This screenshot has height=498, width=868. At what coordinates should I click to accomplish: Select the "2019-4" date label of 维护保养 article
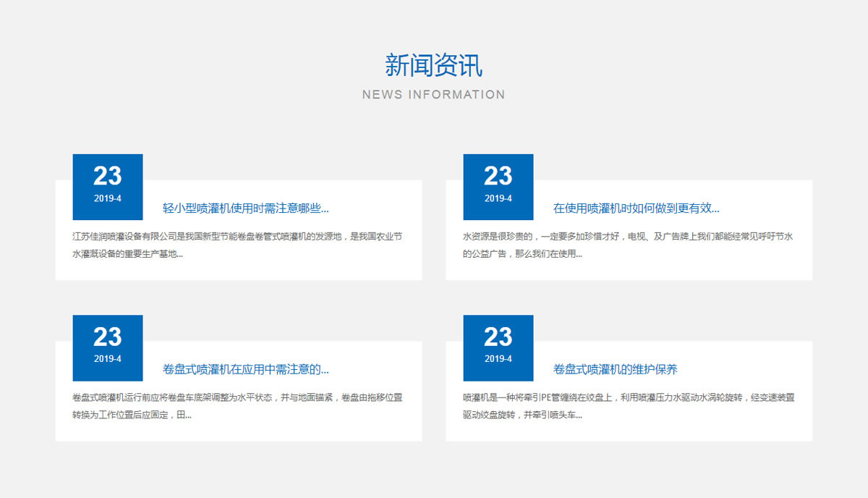tap(498, 358)
